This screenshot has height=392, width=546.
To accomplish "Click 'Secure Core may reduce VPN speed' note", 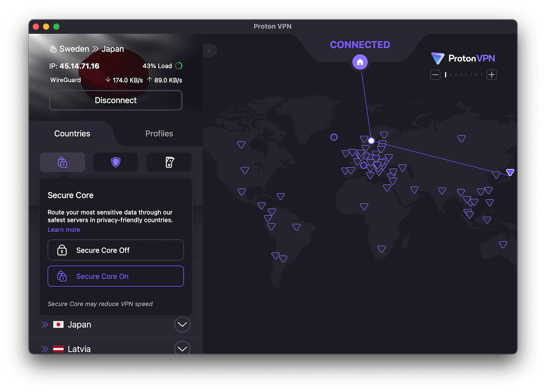I will point(100,304).
